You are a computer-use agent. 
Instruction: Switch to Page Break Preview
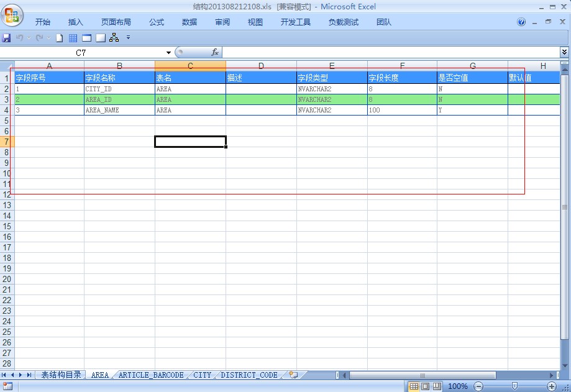pos(437,386)
